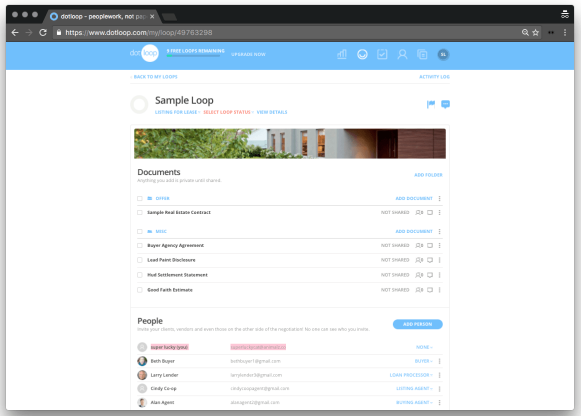Open options menu for Sample Real Estate Contract
This screenshot has width=581, height=416.
click(439, 213)
